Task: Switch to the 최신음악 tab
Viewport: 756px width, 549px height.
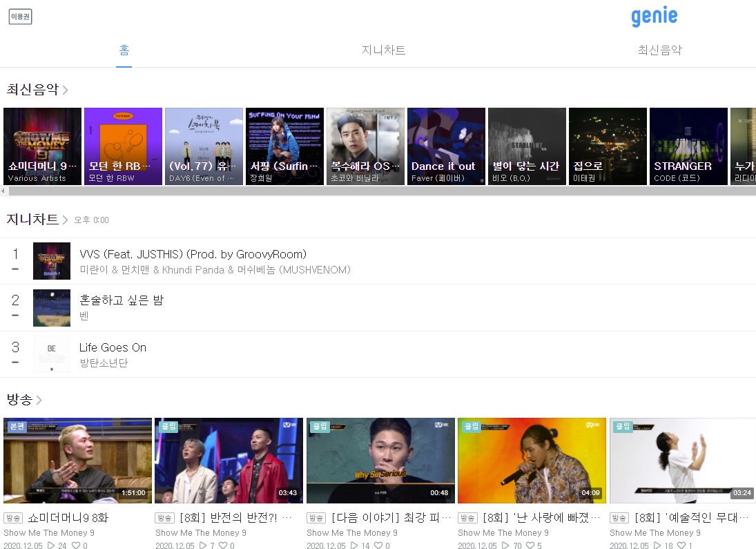Action: (659, 50)
